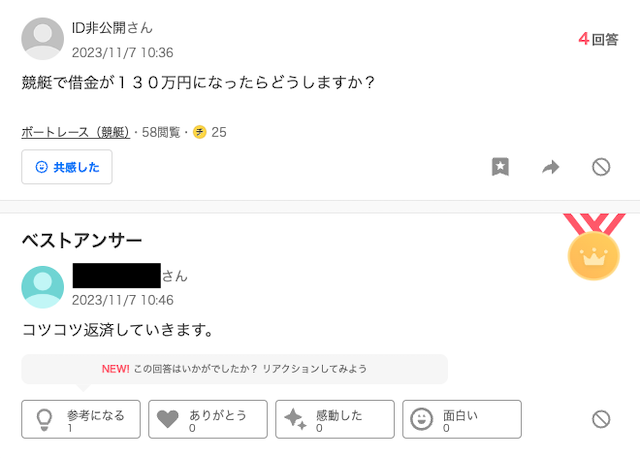Click the bookmark star icon
This screenshot has height=458, width=640.
pos(500,167)
